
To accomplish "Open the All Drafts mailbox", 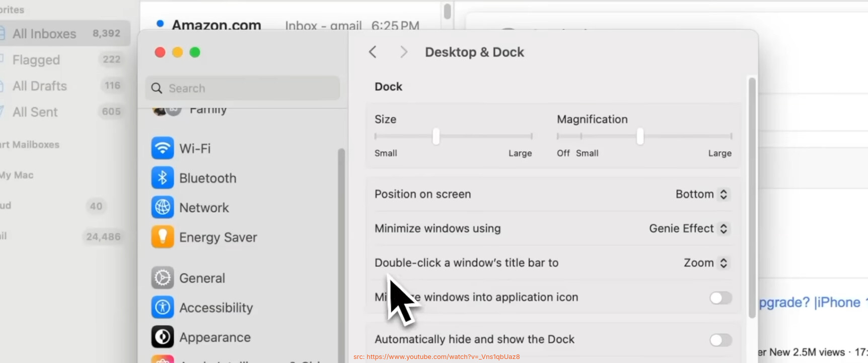I will tap(40, 86).
